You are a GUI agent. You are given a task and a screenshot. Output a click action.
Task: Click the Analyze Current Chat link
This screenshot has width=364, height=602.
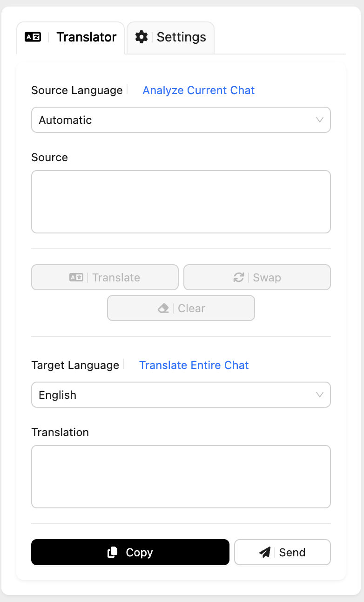(x=199, y=90)
